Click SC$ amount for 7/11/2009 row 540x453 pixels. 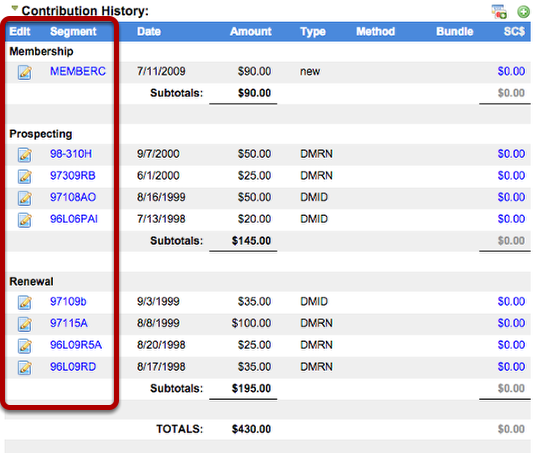(511, 71)
